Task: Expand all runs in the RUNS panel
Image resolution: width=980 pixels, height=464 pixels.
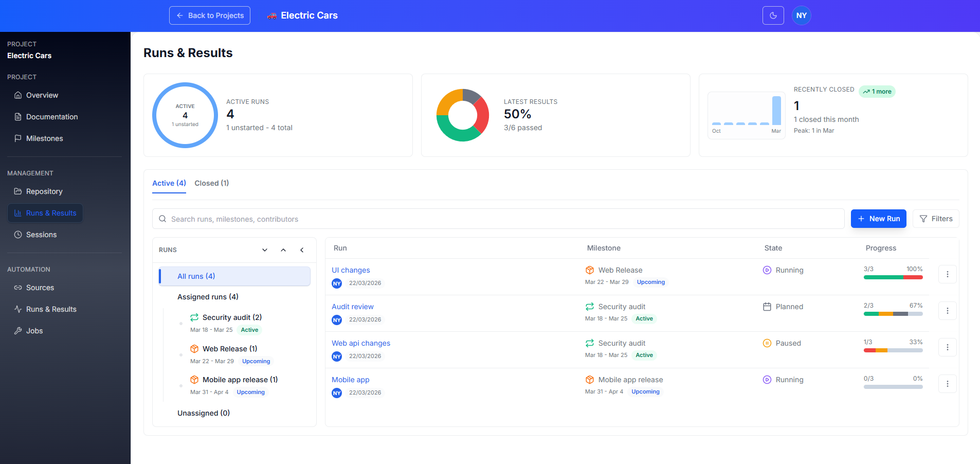Action: pos(264,249)
